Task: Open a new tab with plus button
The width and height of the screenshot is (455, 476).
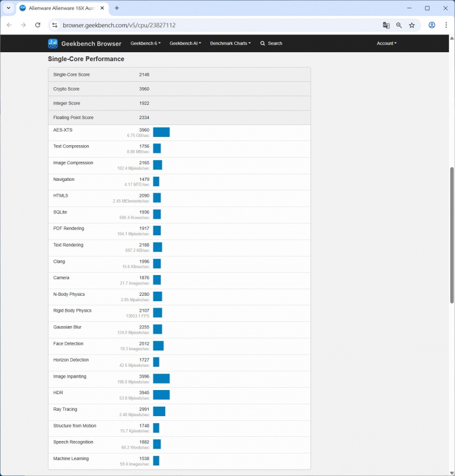Action: coord(117,8)
